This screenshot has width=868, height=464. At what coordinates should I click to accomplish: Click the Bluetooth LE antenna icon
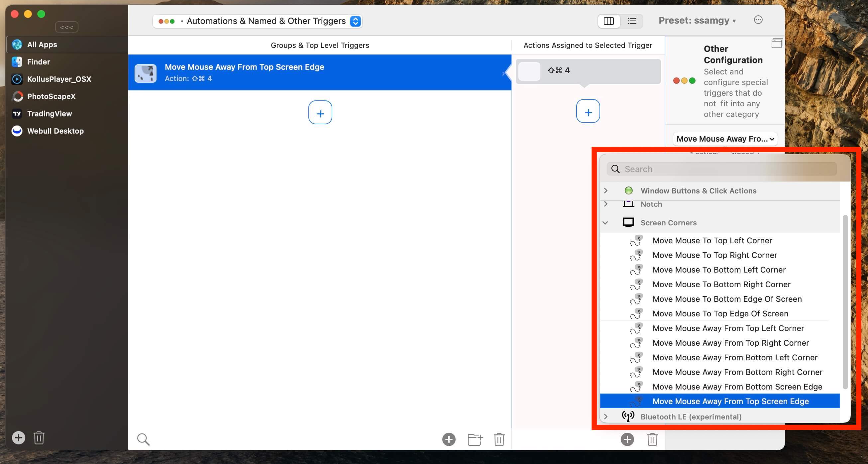628,416
